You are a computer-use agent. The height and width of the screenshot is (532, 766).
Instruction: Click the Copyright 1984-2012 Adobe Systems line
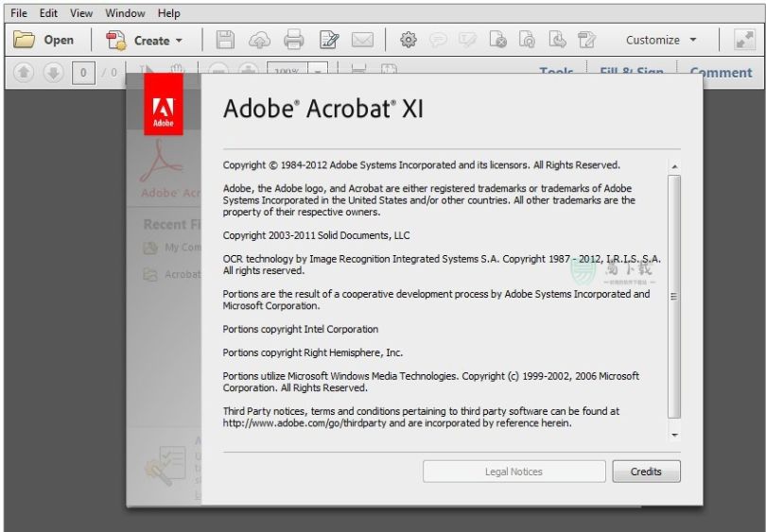[422, 165]
